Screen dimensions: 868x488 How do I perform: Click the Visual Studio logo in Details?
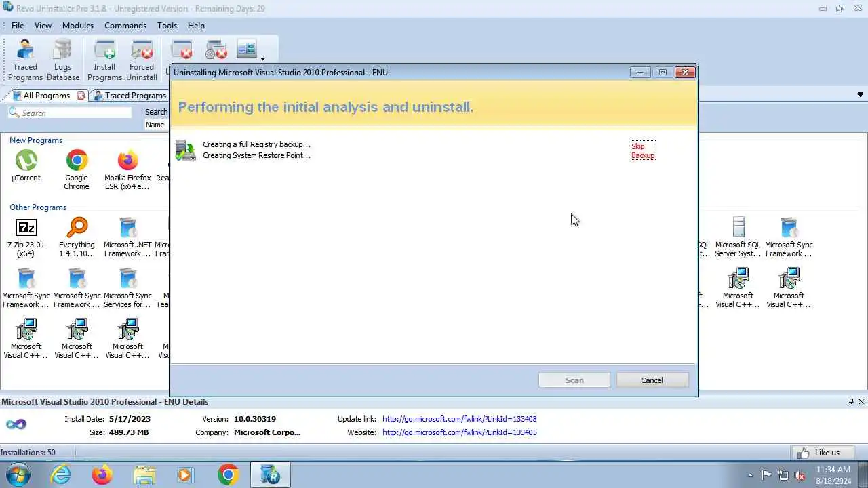point(16,424)
